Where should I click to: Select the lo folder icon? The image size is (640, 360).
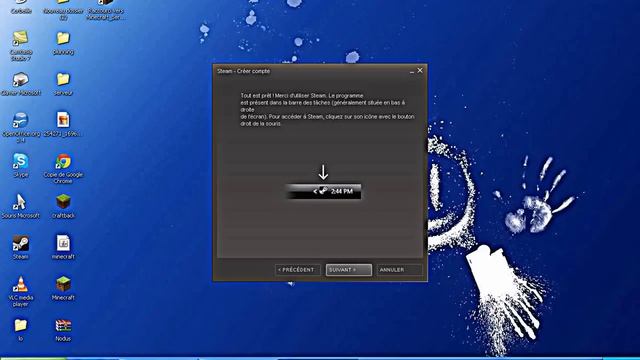tap(20, 325)
